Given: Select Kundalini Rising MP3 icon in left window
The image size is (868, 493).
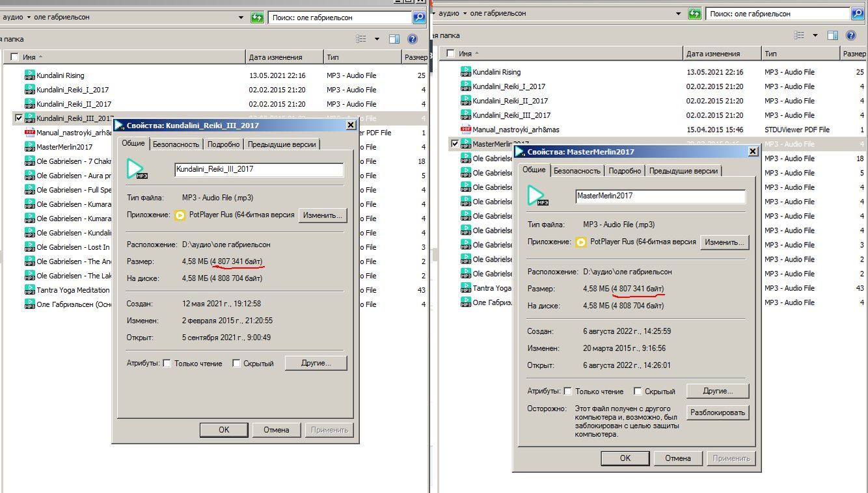Looking at the screenshot, I should click(x=29, y=75).
